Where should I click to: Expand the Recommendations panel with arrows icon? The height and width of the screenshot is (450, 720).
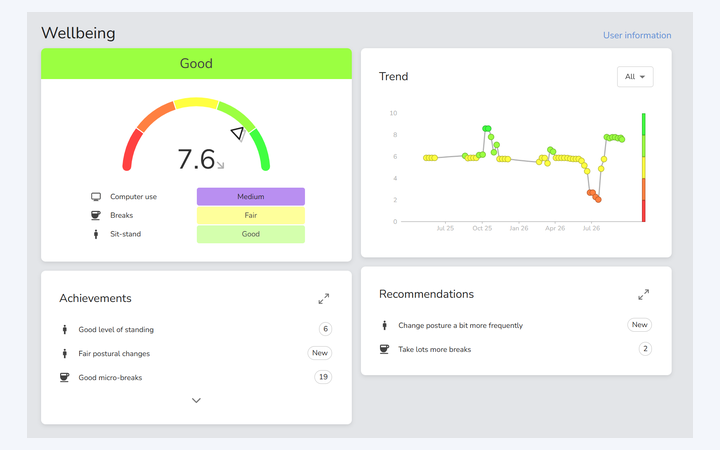644,294
